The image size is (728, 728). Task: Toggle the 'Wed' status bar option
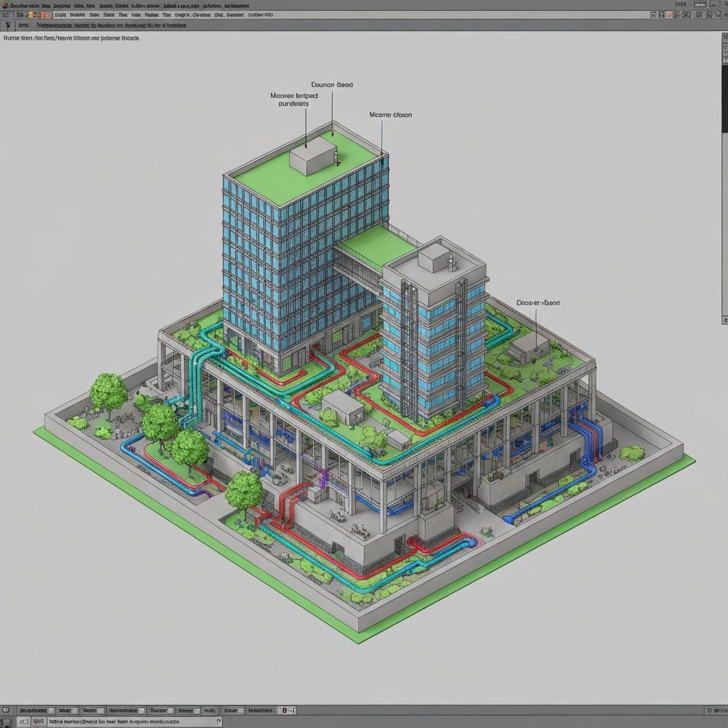65,710
